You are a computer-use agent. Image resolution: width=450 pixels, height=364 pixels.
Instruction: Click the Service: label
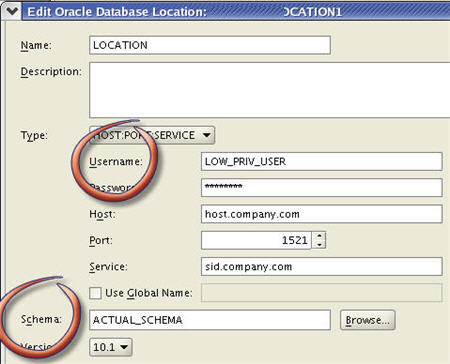pyautogui.click(x=108, y=267)
